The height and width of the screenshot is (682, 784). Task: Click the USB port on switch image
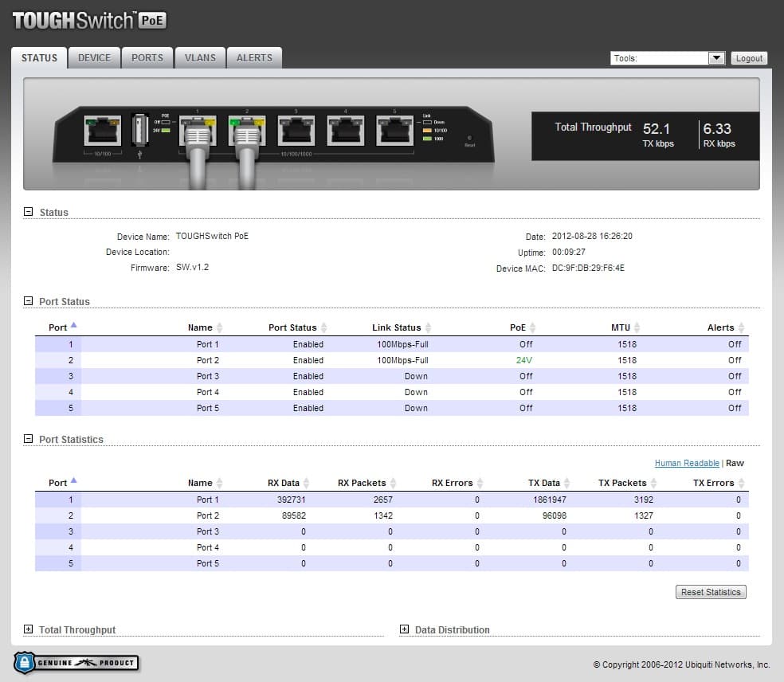[x=140, y=128]
